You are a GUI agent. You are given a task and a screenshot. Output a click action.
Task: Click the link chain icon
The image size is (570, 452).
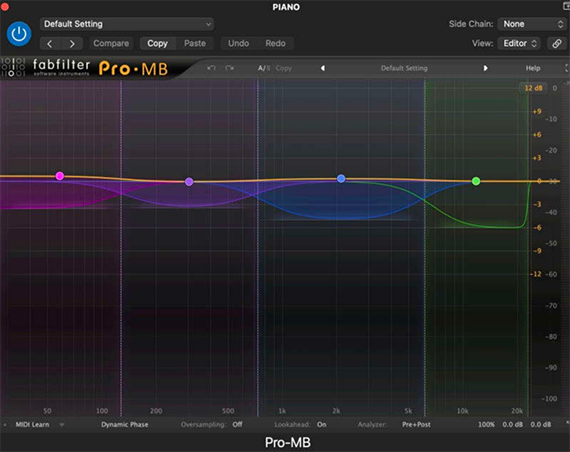pos(557,43)
